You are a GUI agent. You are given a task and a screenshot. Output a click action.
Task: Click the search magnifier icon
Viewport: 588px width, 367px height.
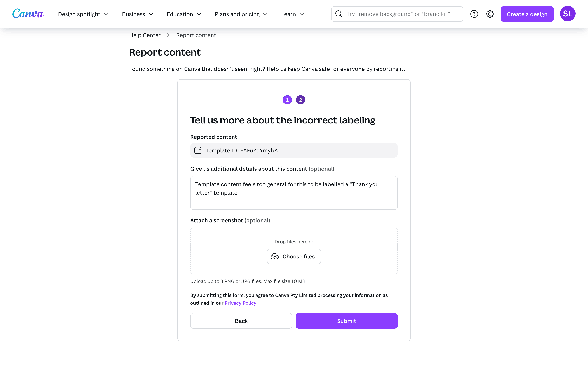click(339, 14)
